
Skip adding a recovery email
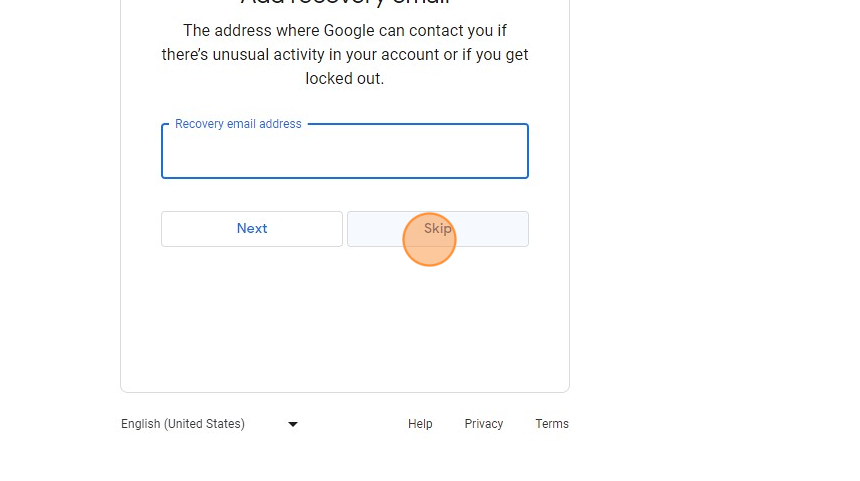click(x=437, y=229)
